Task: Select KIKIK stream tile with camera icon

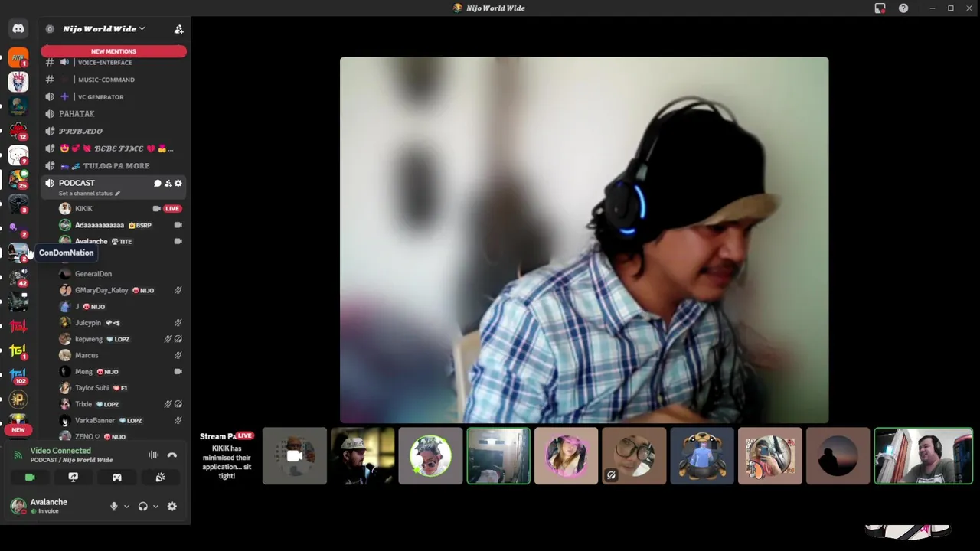Action: (295, 456)
